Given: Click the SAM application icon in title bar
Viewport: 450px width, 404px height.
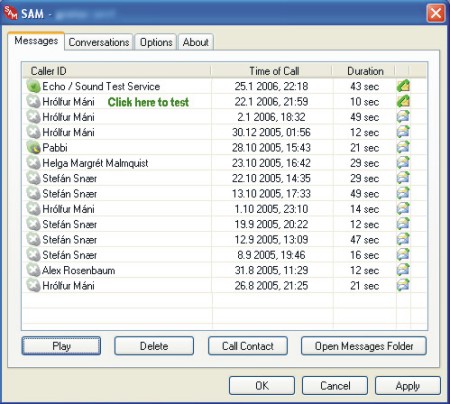Looking at the screenshot, I should click(11, 13).
